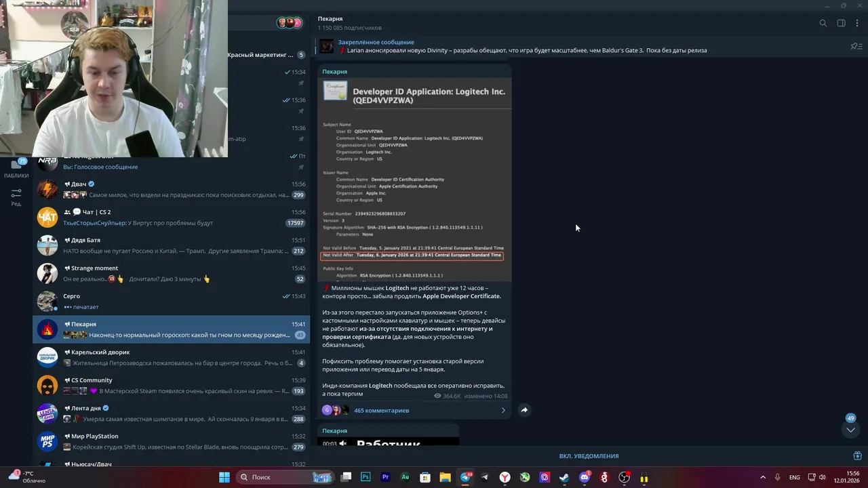Click mute icon on video post
Viewport: 868px width, 488px height.
pos(343,443)
